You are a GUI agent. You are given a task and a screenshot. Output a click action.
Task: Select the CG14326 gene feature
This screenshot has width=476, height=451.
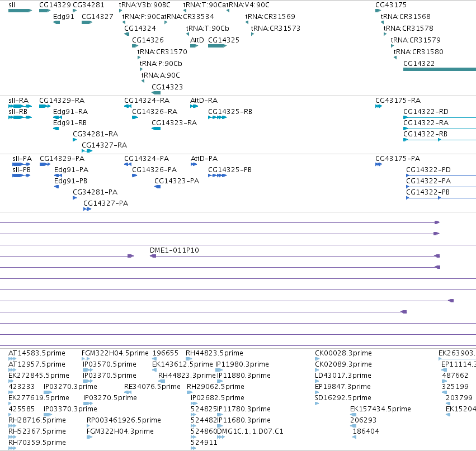[135, 46]
